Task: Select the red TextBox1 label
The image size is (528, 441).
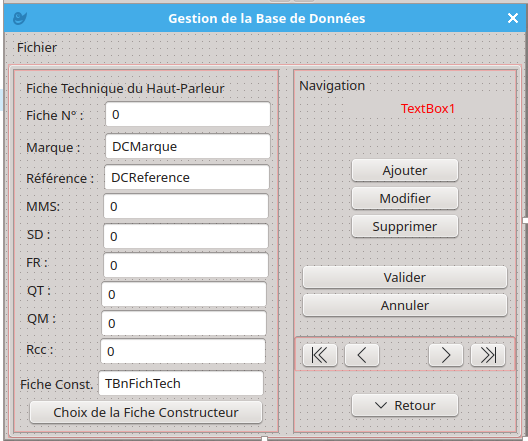Action: coord(428,109)
